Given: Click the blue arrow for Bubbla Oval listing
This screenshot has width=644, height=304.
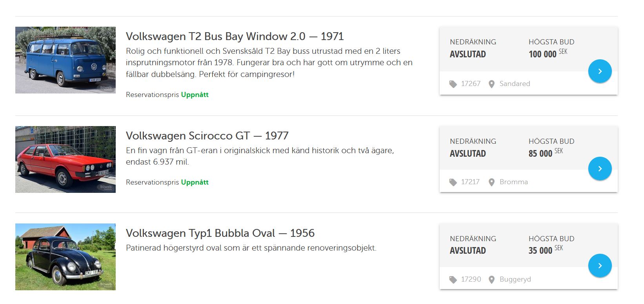Looking at the screenshot, I should [600, 266].
